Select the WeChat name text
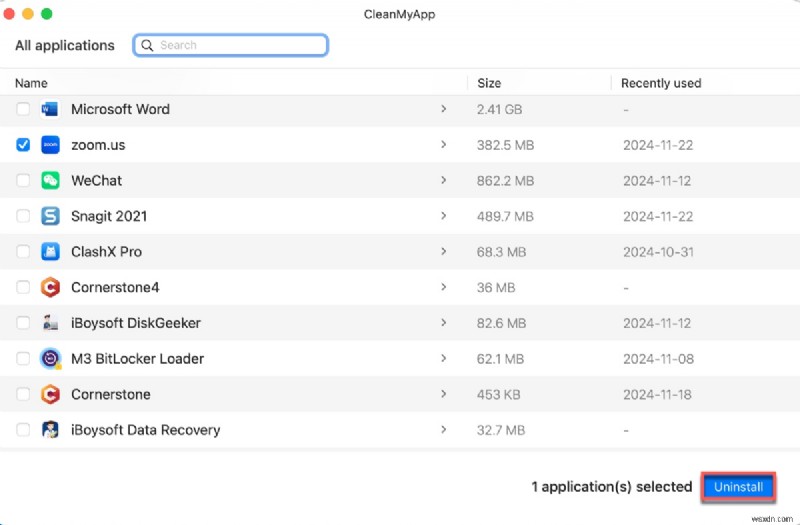800x525 pixels. 96,181
